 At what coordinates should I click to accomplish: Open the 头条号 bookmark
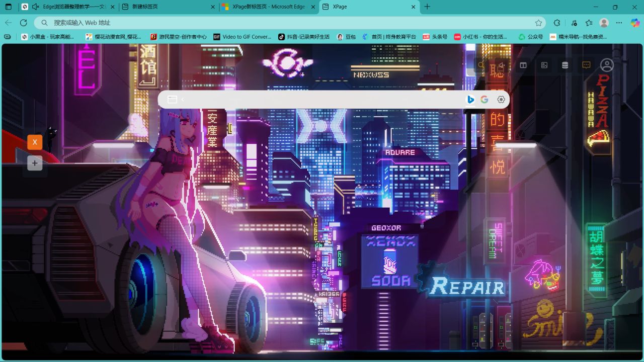435,37
